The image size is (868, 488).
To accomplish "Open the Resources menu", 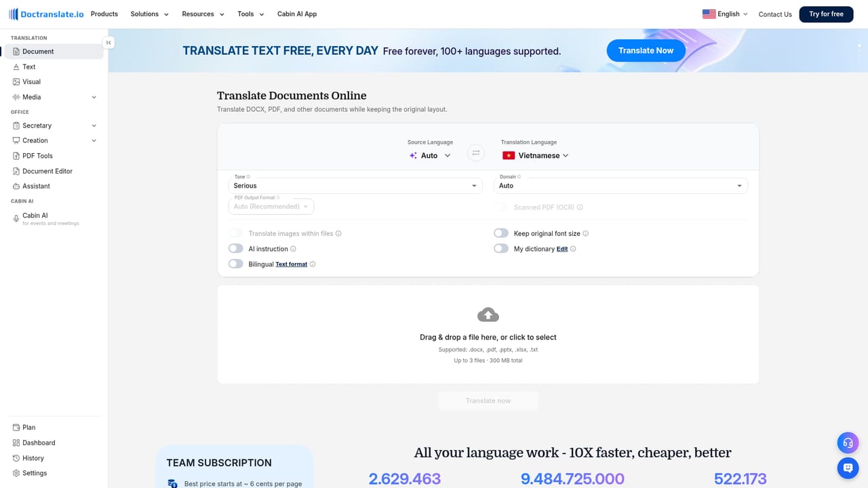I will (x=203, y=14).
